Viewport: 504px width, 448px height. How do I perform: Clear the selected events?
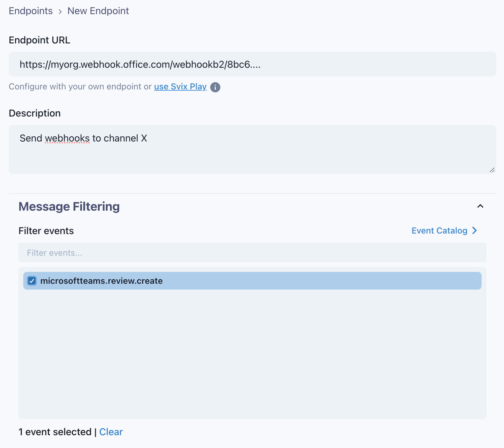pos(111,432)
